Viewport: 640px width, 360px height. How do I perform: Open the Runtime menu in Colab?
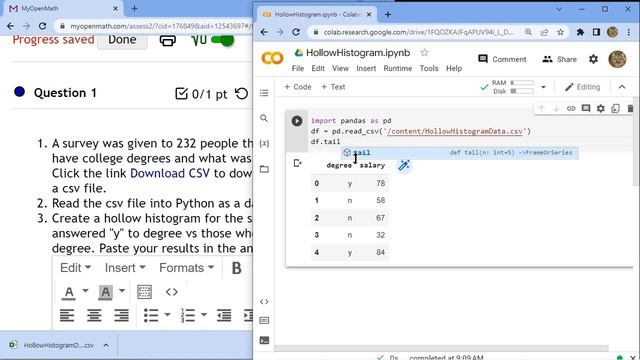click(398, 69)
